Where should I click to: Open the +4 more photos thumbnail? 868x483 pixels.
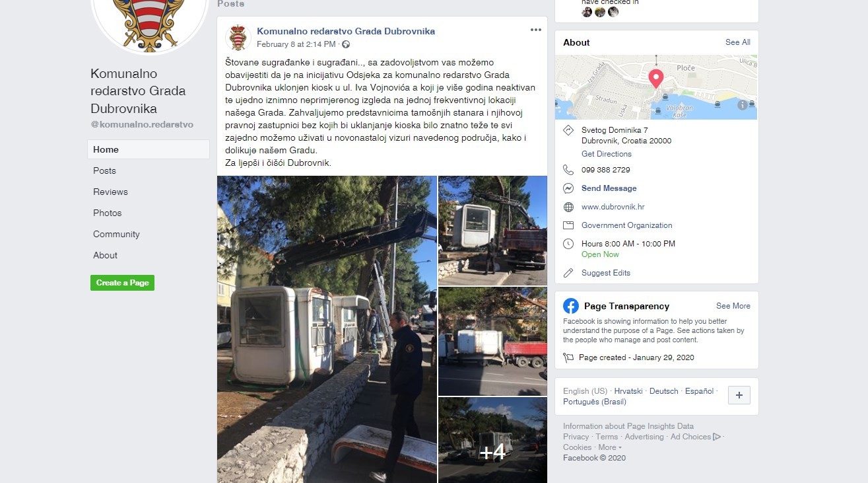[x=492, y=440]
